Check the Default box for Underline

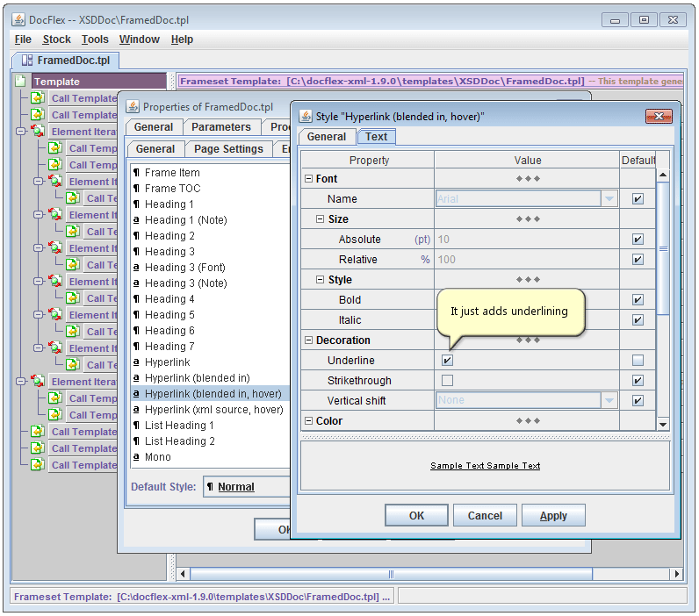click(x=638, y=361)
